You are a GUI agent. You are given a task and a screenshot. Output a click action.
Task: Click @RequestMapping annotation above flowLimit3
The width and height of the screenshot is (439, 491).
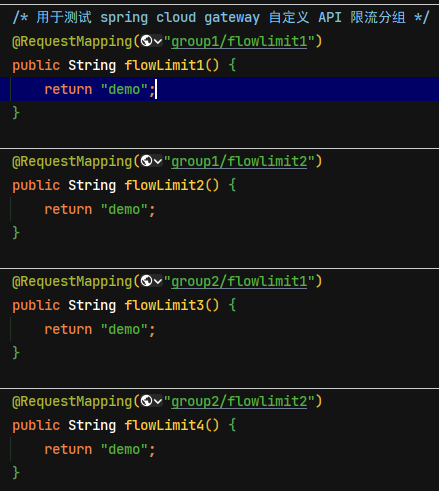click(72, 282)
